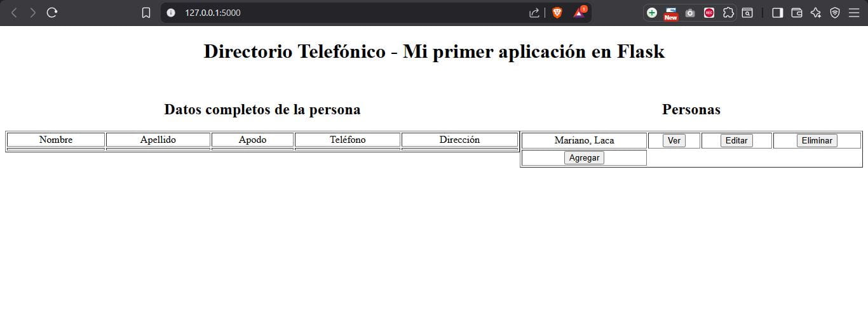Toggle the browser sidebar panel
This screenshot has height=325, width=868.
777,12
